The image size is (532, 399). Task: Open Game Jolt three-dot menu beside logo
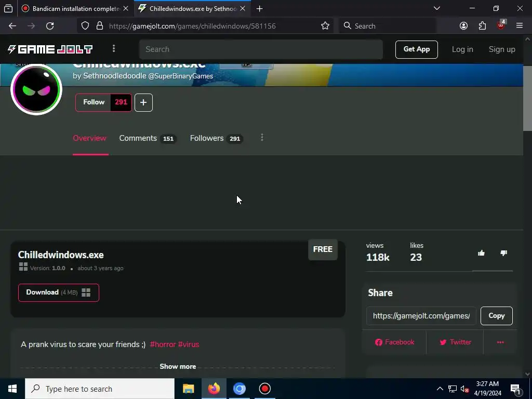tap(114, 49)
